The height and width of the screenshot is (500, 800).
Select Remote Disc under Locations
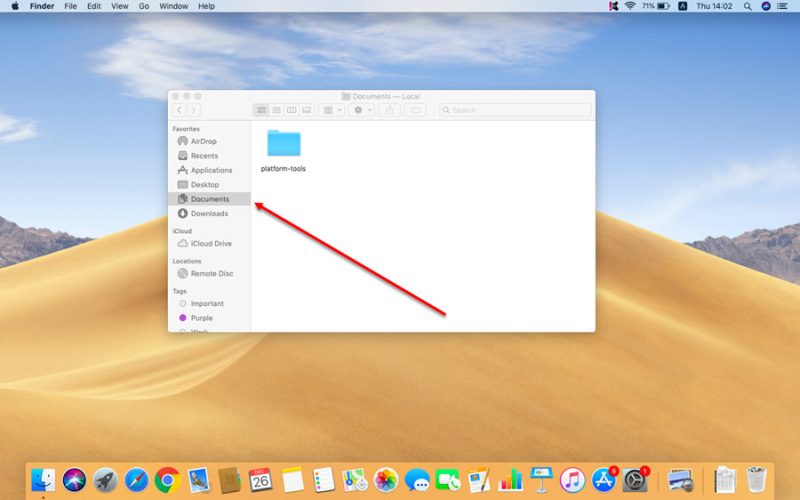click(211, 273)
